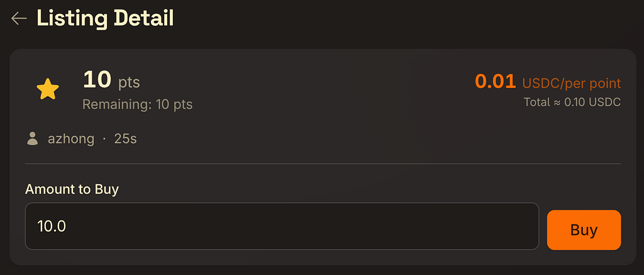Screen dimensions: 644x275
Task: Click the word Total under price
Action: pos(536,102)
